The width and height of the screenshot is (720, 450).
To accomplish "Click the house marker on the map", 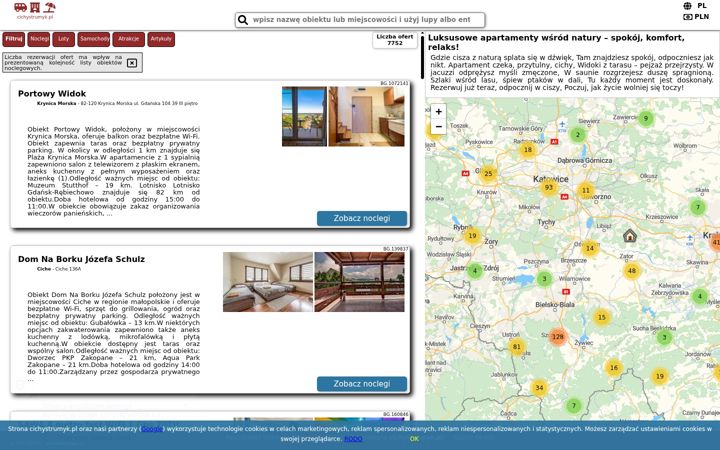I will 630,236.
